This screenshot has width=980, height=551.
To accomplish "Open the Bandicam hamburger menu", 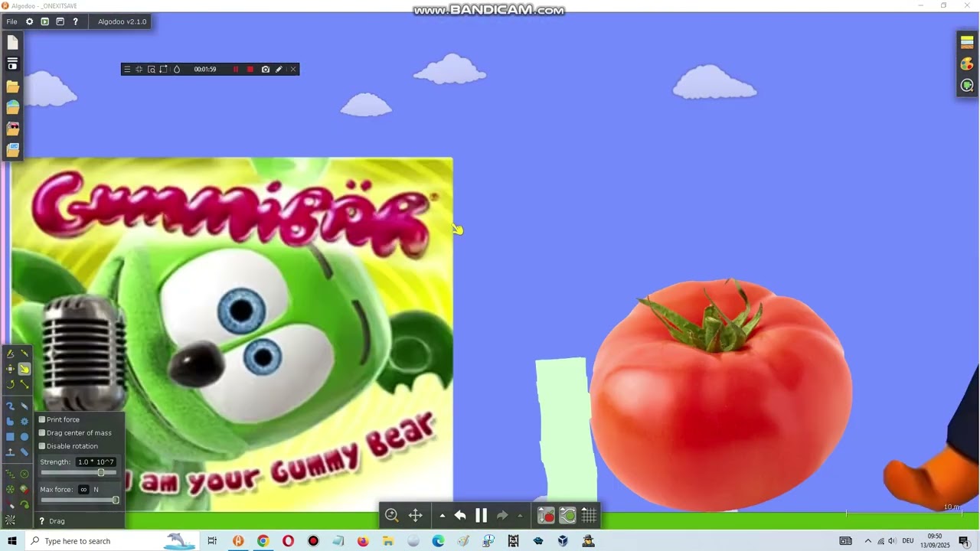I will tap(127, 69).
